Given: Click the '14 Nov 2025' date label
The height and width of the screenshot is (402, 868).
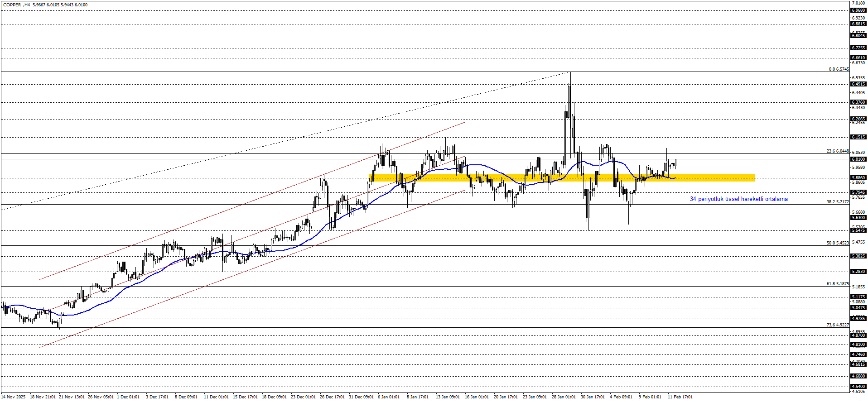Looking at the screenshot, I should point(13,397).
